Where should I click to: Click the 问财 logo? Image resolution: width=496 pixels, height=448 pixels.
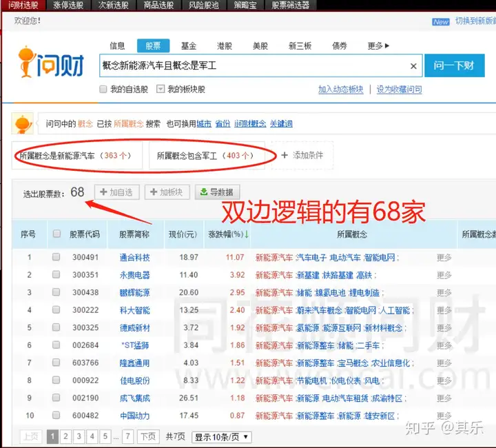pos(51,62)
